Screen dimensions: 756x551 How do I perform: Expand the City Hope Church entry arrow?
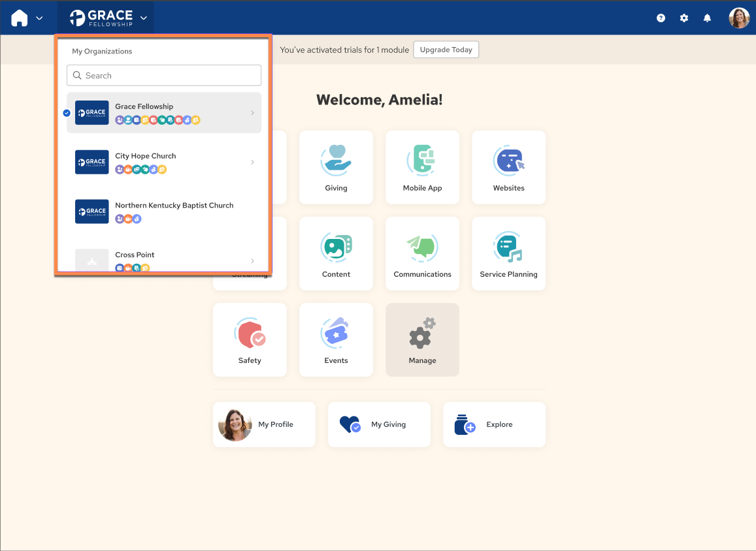coord(252,162)
